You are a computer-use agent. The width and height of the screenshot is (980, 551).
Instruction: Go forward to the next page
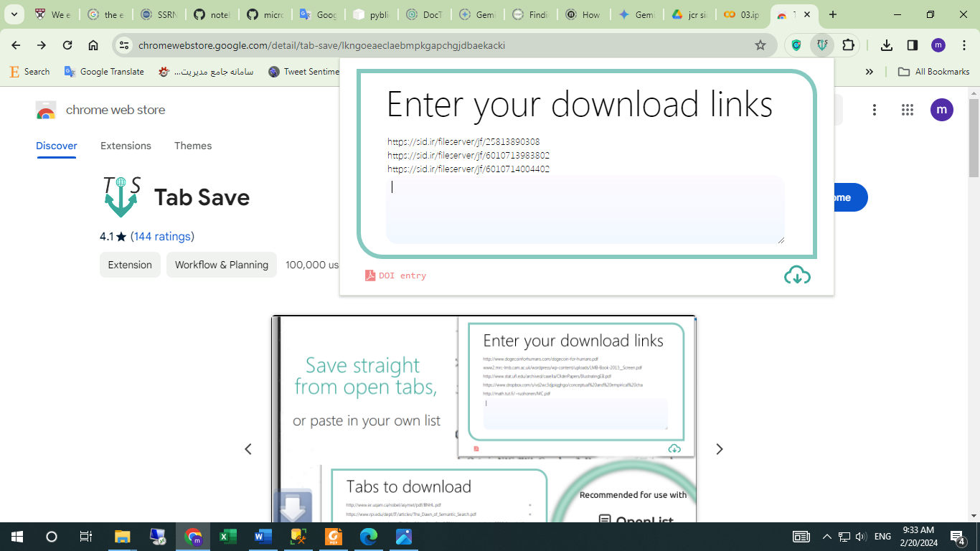pyautogui.click(x=42, y=45)
